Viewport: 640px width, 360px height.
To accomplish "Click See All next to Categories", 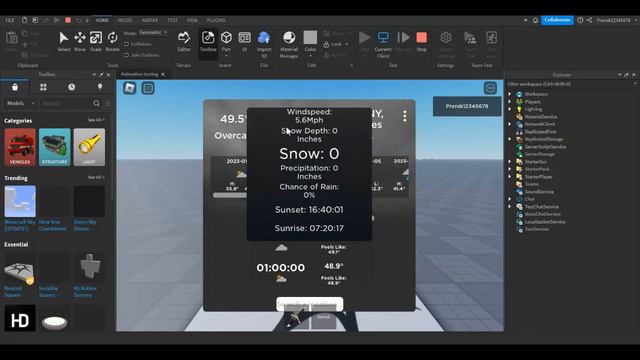I will click(x=96, y=120).
